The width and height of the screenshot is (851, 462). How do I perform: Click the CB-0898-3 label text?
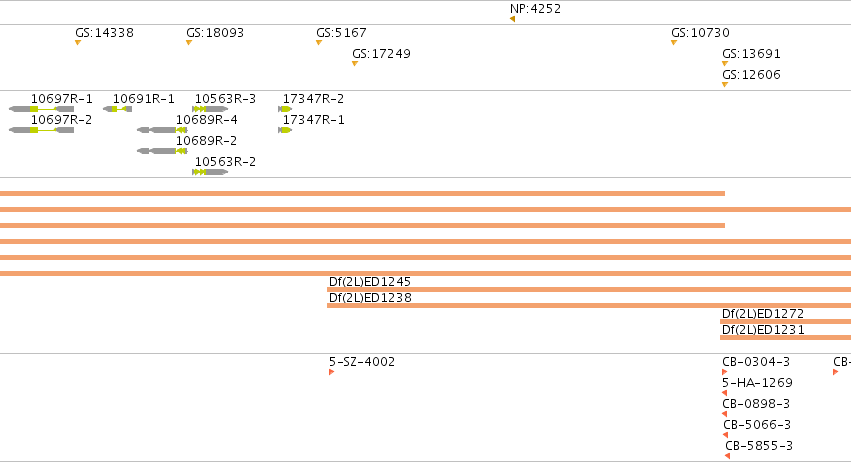pos(756,404)
